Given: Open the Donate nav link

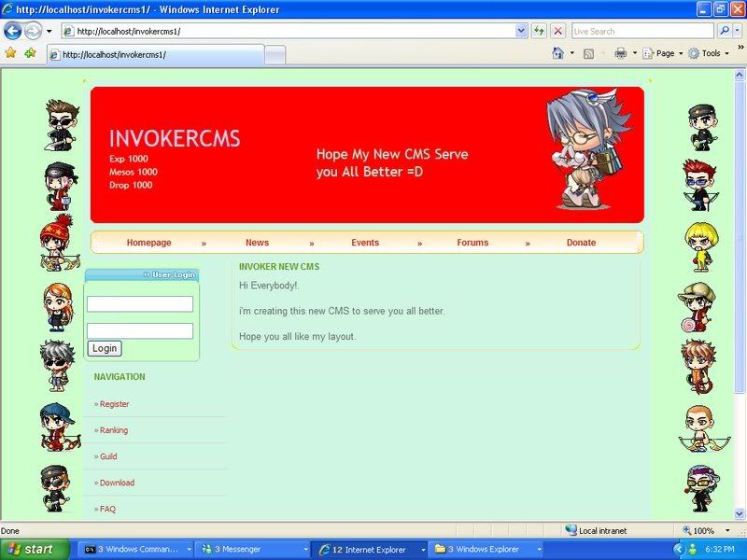Looking at the screenshot, I should point(581,243).
